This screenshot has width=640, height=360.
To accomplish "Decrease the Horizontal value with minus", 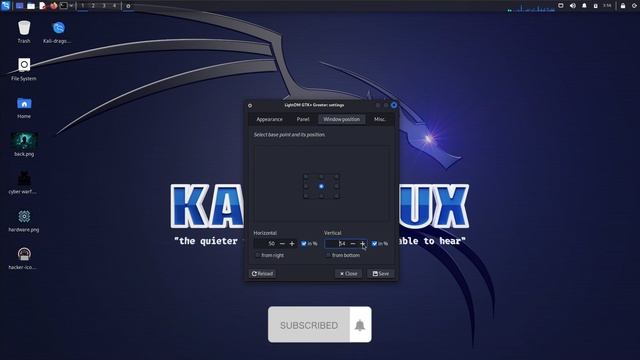I will coord(282,244).
